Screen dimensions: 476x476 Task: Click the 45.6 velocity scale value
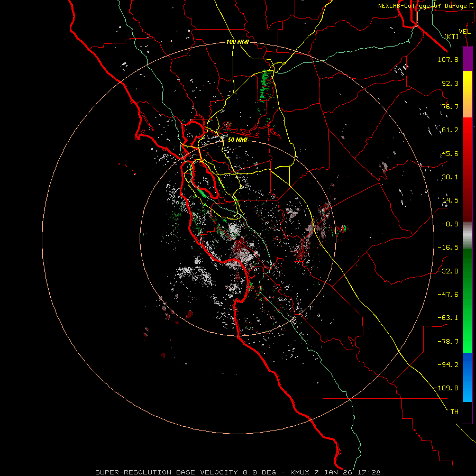(x=450, y=153)
